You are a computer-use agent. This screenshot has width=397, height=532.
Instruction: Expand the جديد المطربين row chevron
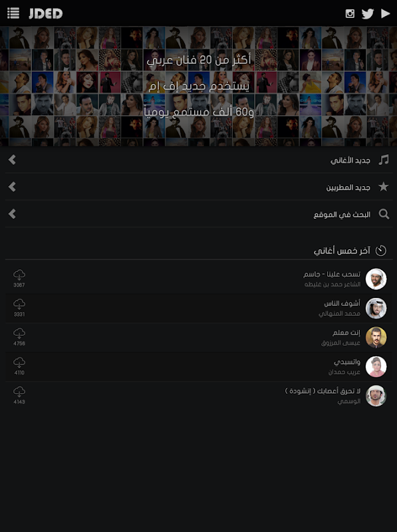coord(12,187)
